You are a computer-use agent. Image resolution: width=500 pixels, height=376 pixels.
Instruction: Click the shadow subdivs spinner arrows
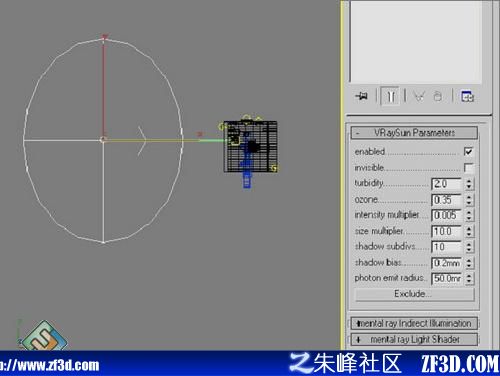[x=469, y=247]
